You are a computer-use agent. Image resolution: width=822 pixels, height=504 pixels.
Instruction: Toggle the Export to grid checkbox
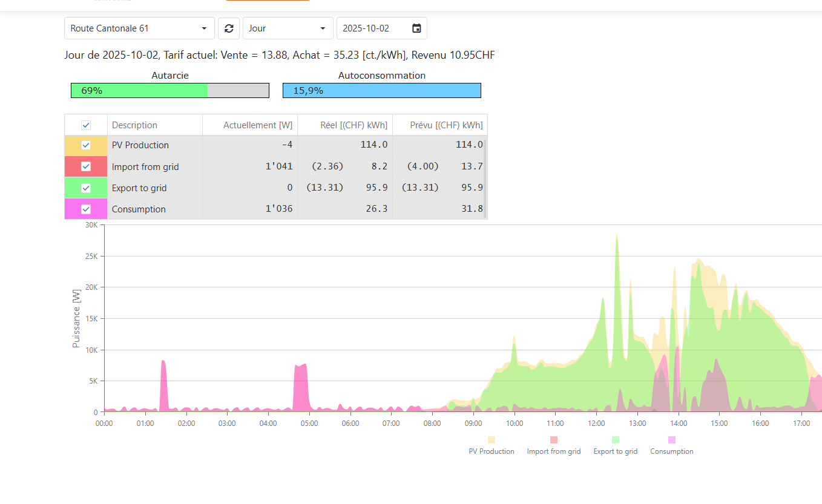86,188
